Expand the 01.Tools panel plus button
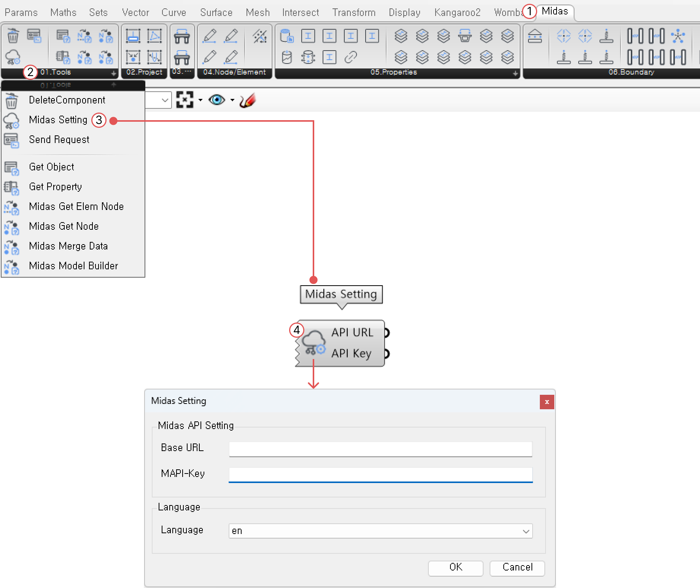 tap(113, 73)
